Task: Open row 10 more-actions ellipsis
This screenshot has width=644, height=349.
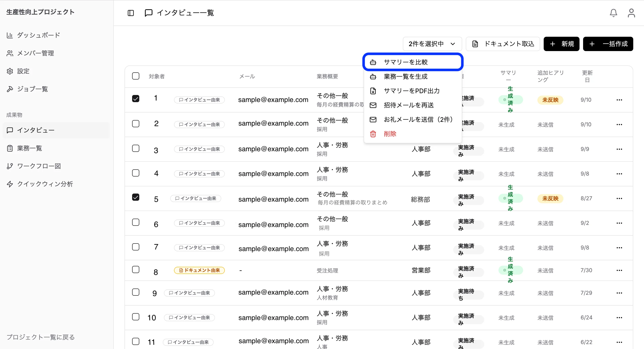Action: point(619,318)
